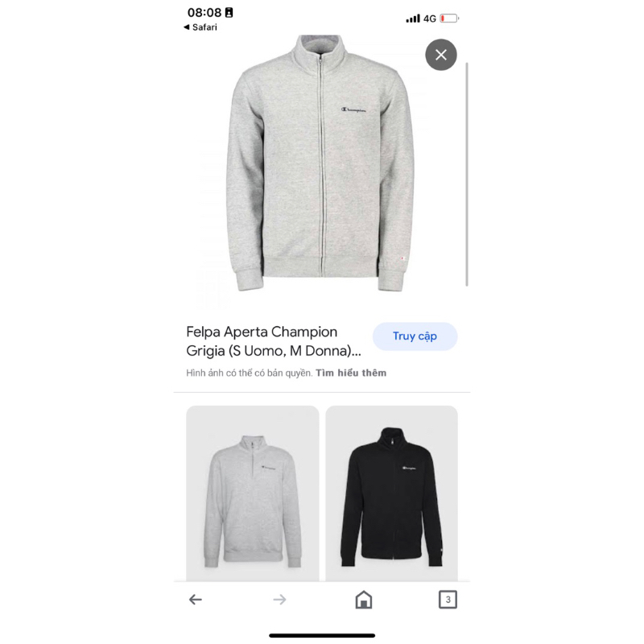Image resolution: width=644 pixels, height=644 pixels.
Task: Click the vertical scrollbar beside the image
Action: point(467,174)
